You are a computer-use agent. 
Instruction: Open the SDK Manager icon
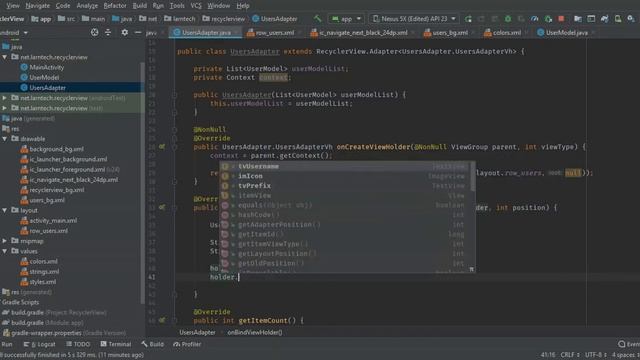[x=631, y=19]
